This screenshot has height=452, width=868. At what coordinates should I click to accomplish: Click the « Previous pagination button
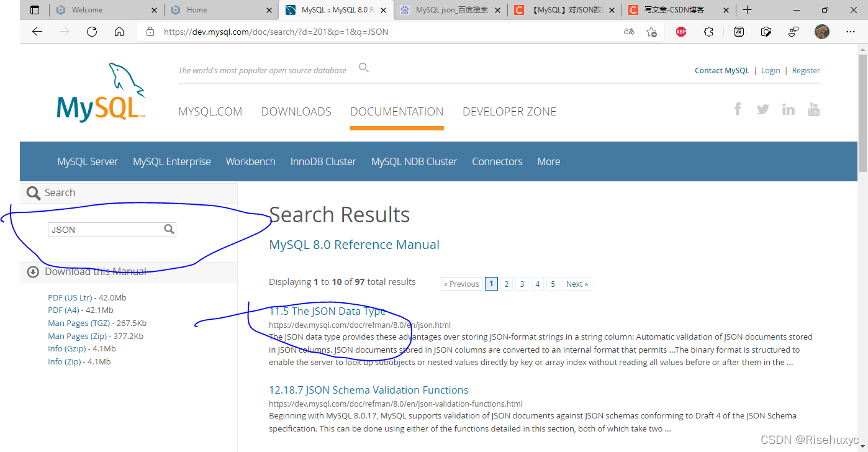point(461,284)
